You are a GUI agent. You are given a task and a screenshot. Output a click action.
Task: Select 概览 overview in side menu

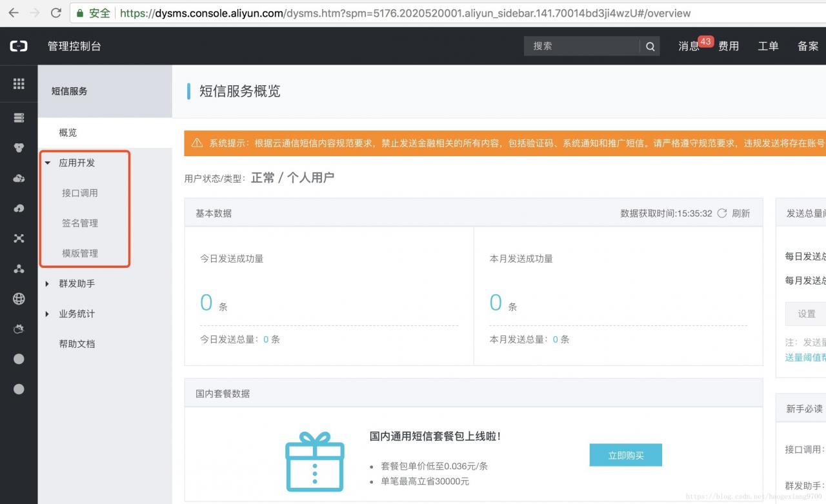pyautogui.click(x=68, y=132)
